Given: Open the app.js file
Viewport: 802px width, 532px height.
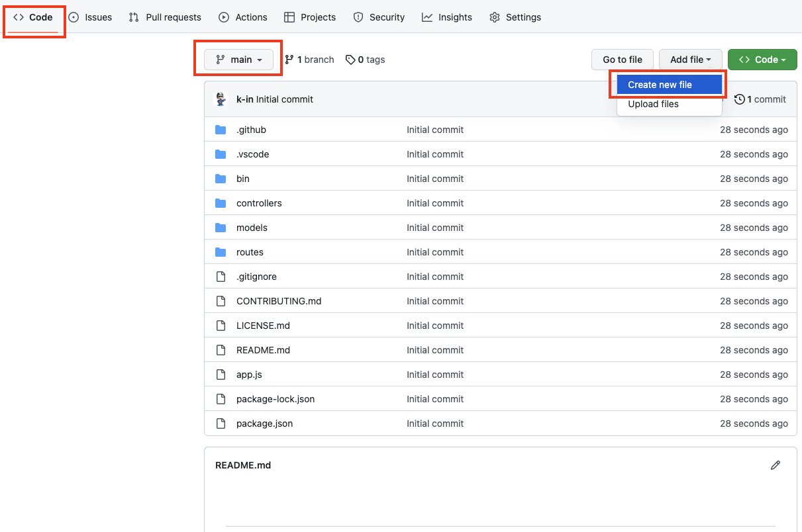Looking at the screenshot, I should pyautogui.click(x=249, y=375).
